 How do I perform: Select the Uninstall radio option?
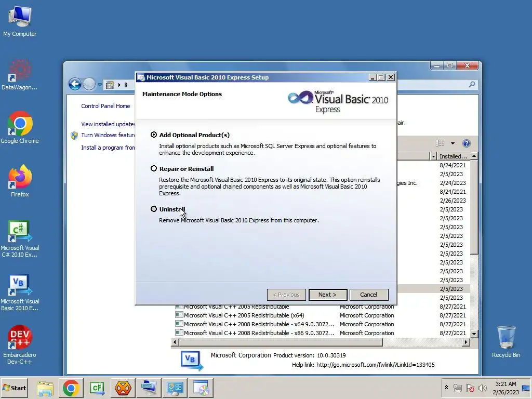[x=154, y=209]
